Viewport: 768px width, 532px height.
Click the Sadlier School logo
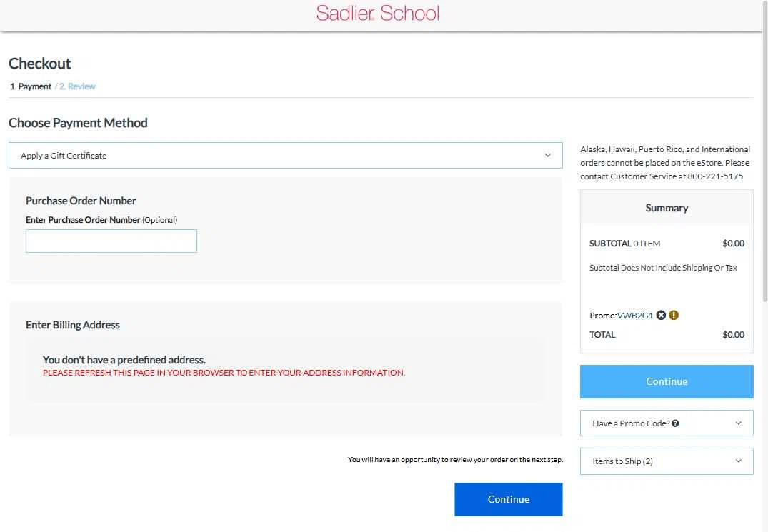pyautogui.click(x=378, y=14)
